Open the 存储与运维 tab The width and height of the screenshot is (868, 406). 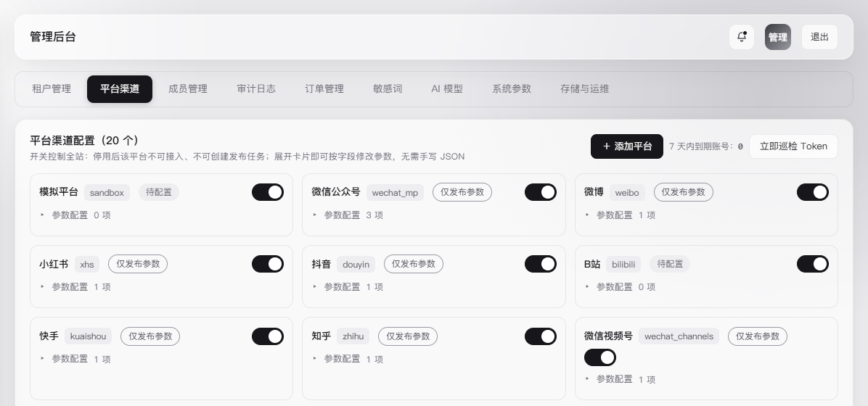click(584, 89)
